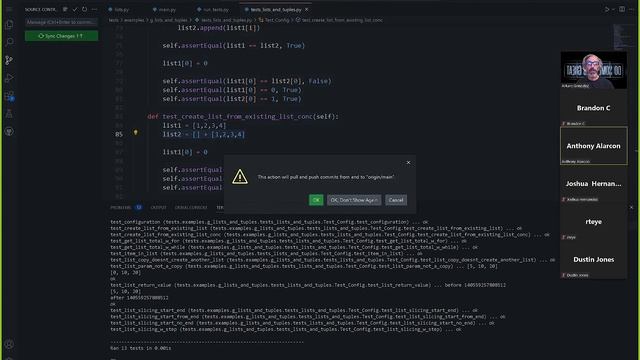The image size is (640, 360).
Task: Click the commit checkmark icon
Action: point(75,9)
